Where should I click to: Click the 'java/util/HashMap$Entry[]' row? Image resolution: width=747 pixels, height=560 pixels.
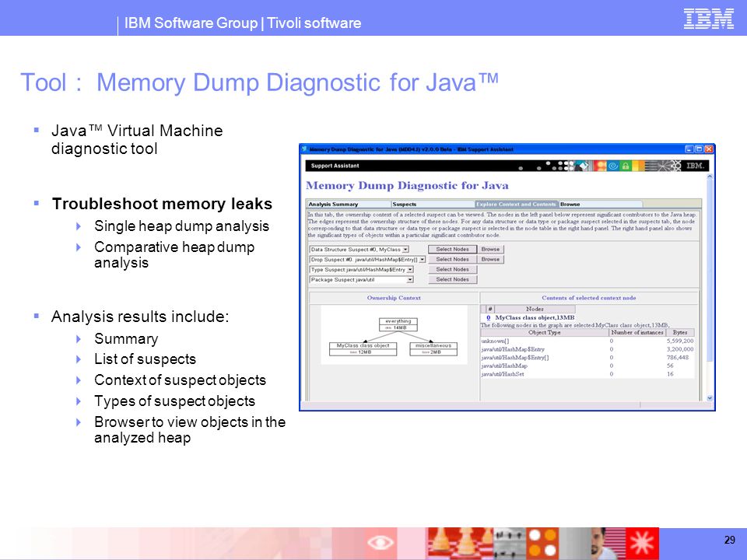pos(587,358)
